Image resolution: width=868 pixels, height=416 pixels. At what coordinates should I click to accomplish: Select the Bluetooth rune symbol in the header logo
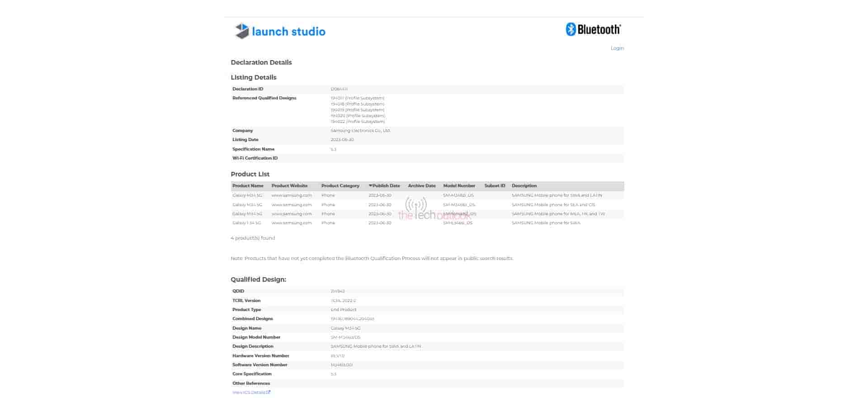(x=571, y=28)
